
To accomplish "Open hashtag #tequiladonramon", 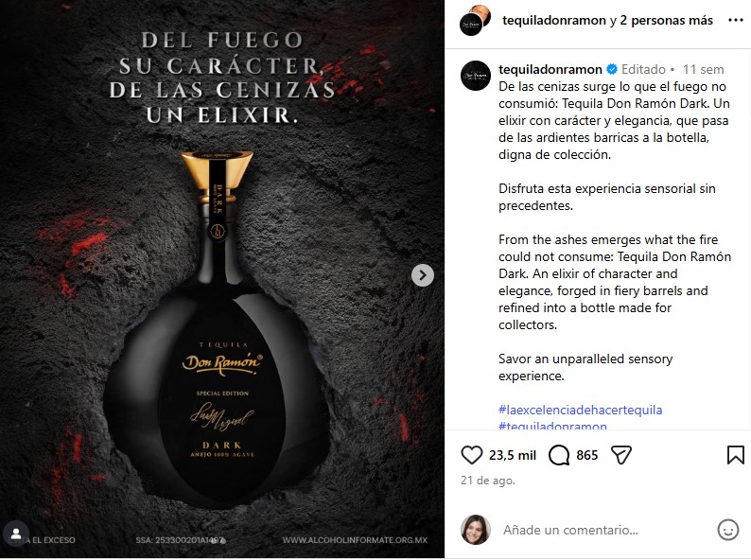I will click(x=552, y=426).
